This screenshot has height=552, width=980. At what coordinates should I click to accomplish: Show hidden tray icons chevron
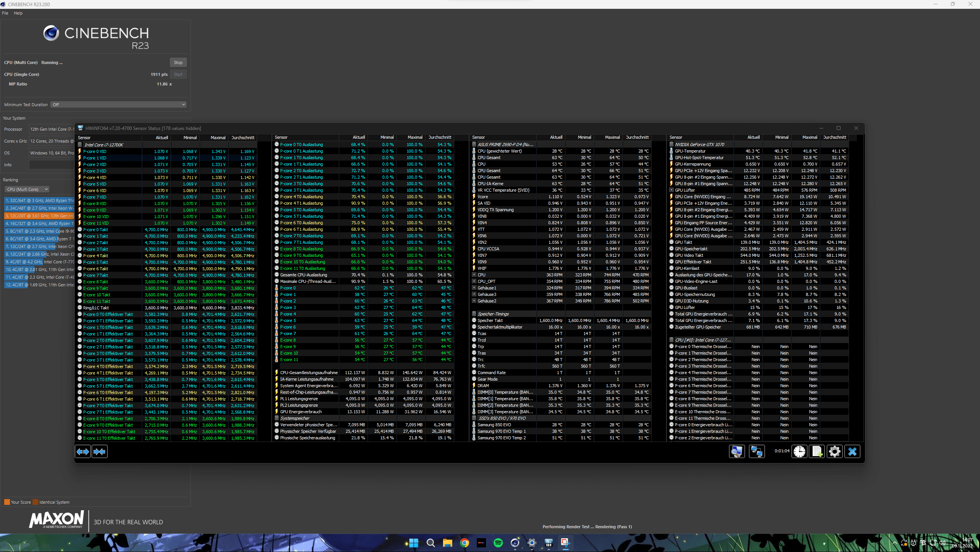(x=895, y=543)
